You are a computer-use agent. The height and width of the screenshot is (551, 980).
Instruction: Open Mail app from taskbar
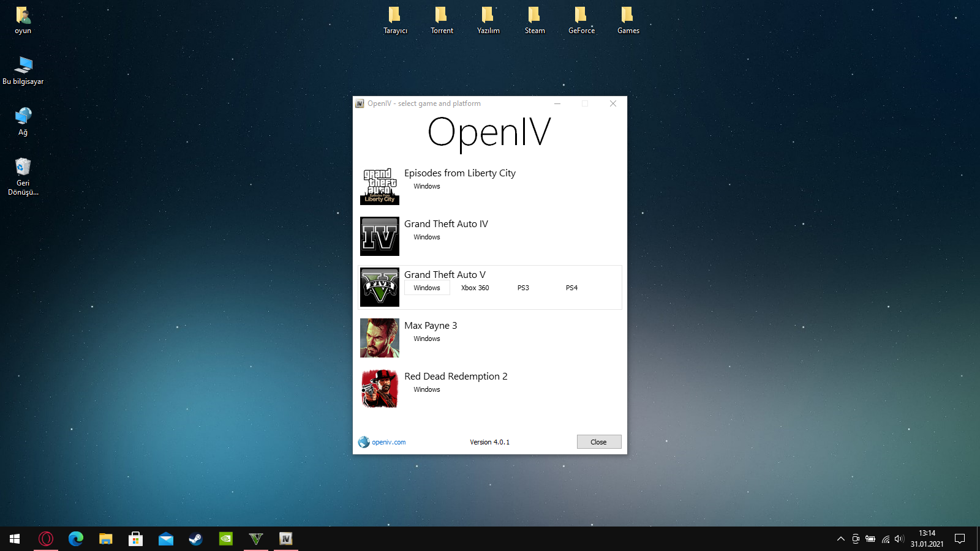click(x=166, y=539)
